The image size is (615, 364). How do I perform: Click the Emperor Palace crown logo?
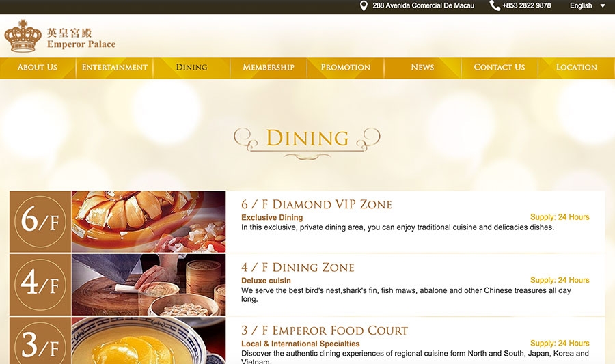(23, 36)
